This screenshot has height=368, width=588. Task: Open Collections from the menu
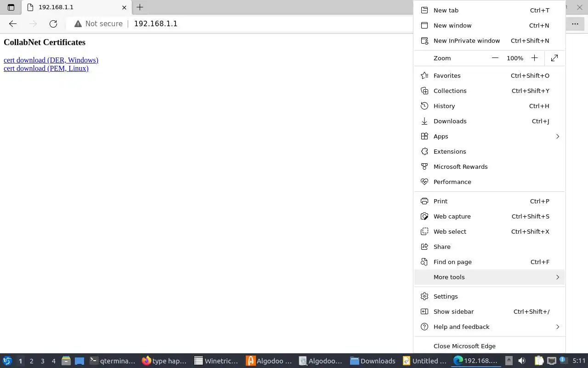489,91
